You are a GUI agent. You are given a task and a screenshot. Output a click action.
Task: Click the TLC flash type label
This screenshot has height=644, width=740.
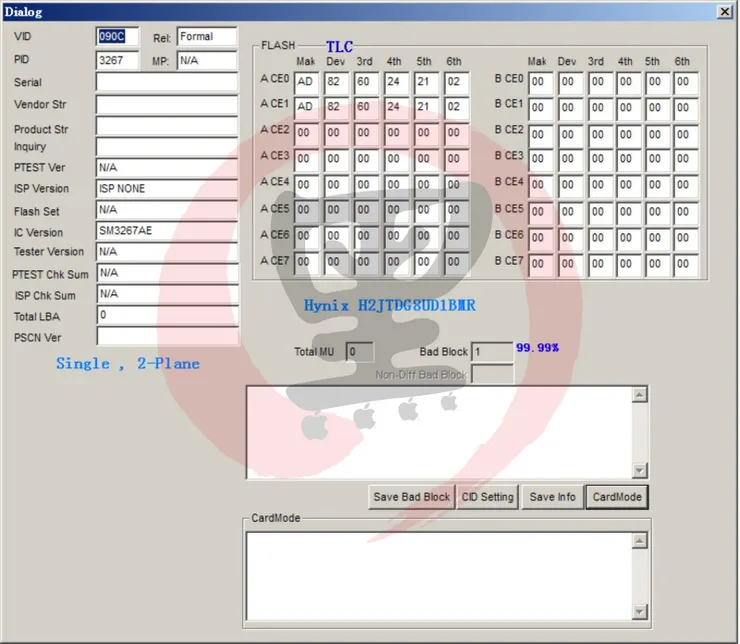point(339,46)
